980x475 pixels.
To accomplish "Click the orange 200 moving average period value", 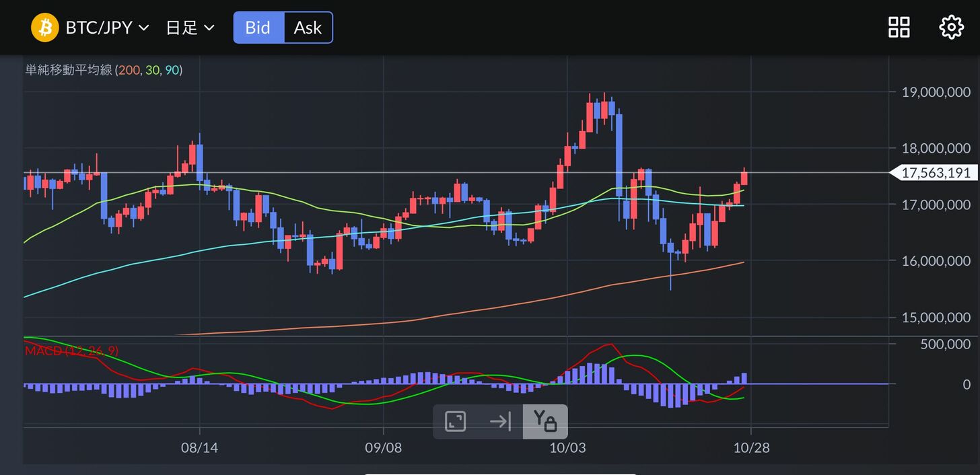I will 129,70.
